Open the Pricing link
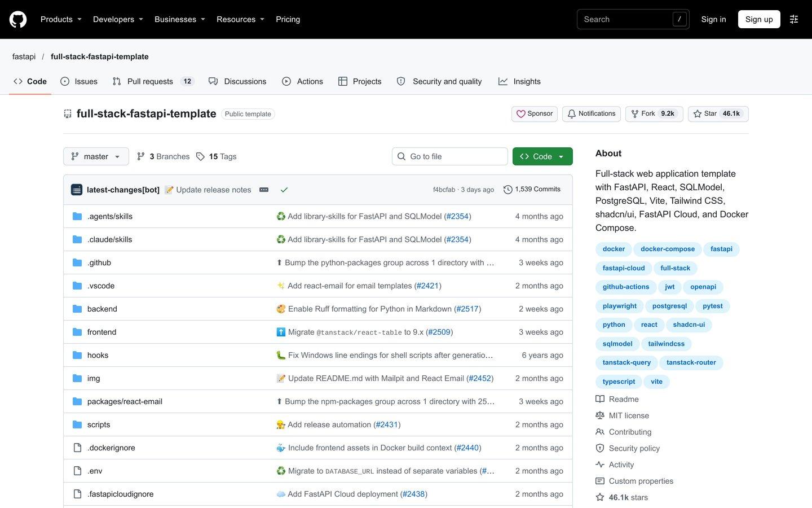 pos(288,19)
